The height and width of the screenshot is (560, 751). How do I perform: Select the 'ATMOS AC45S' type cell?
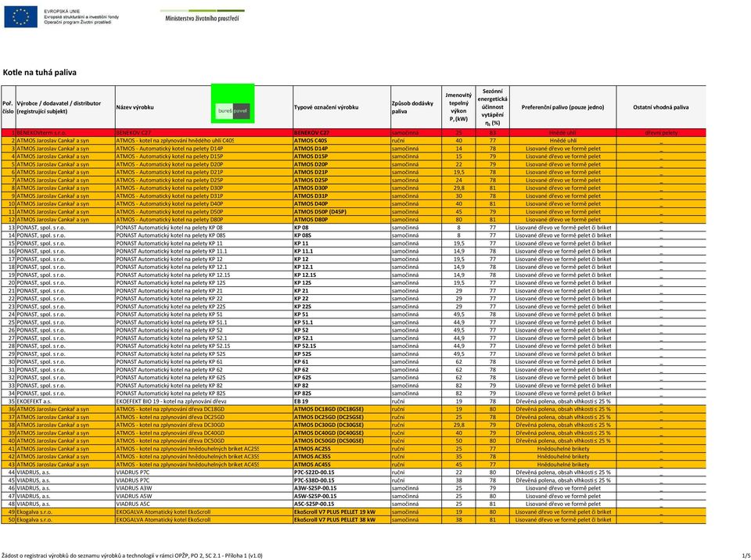pos(342,465)
